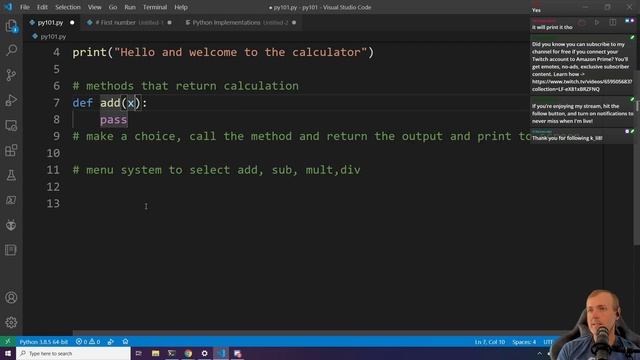Open the twitch.tv link in the chat overlay
Viewport: 640px width, 360px height.
click(x=582, y=85)
